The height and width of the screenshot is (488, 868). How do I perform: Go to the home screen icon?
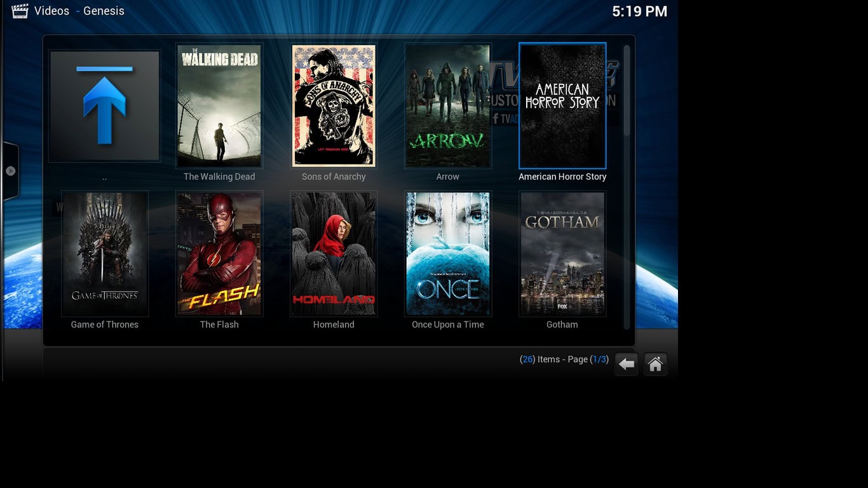pyautogui.click(x=655, y=364)
